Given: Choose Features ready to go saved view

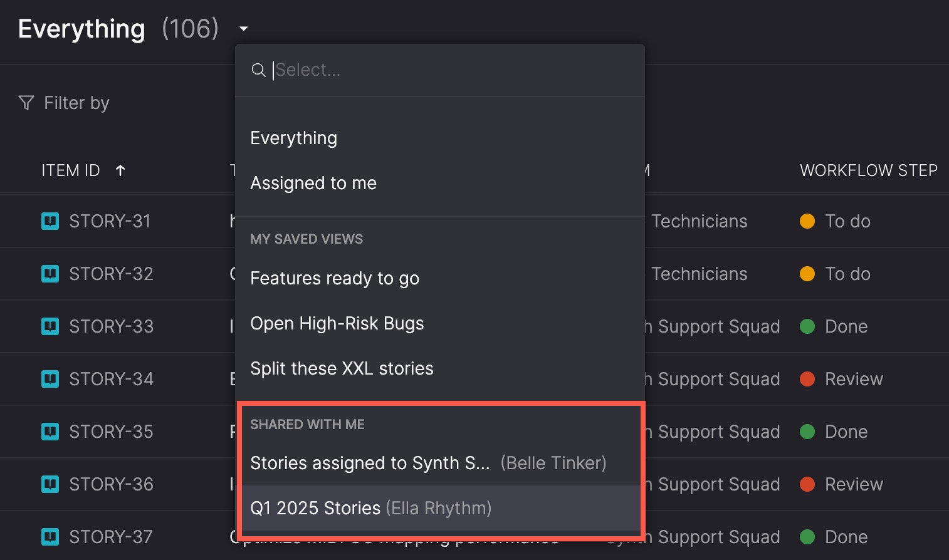Looking at the screenshot, I should pos(440,278).
